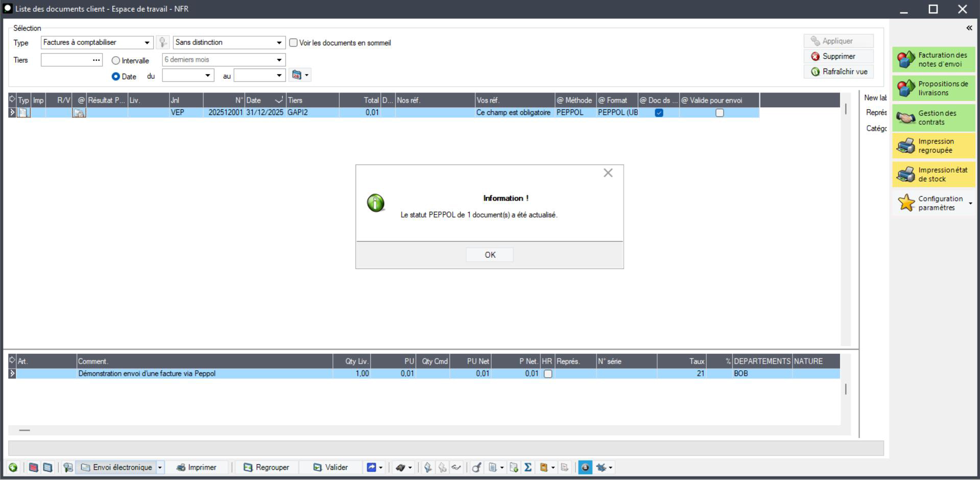The width and height of the screenshot is (980, 480).
Task: Tick the 'Valide pour envoi' checkbox in row
Action: click(x=720, y=113)
